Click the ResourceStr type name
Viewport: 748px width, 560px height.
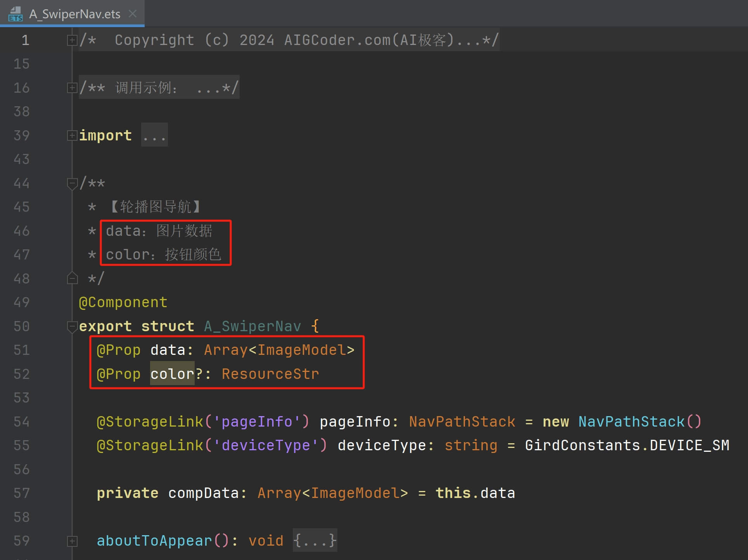click(270, 374)
